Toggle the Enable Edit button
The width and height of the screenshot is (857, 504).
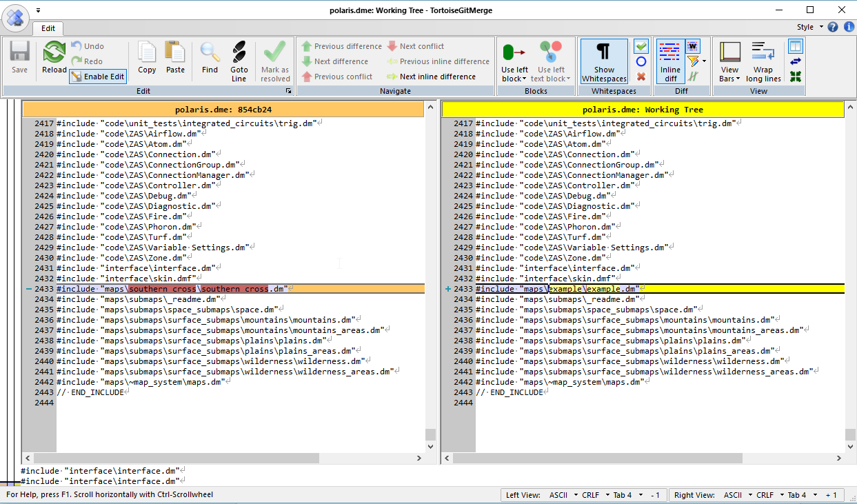pyautogui.click(x=97, y=77)
